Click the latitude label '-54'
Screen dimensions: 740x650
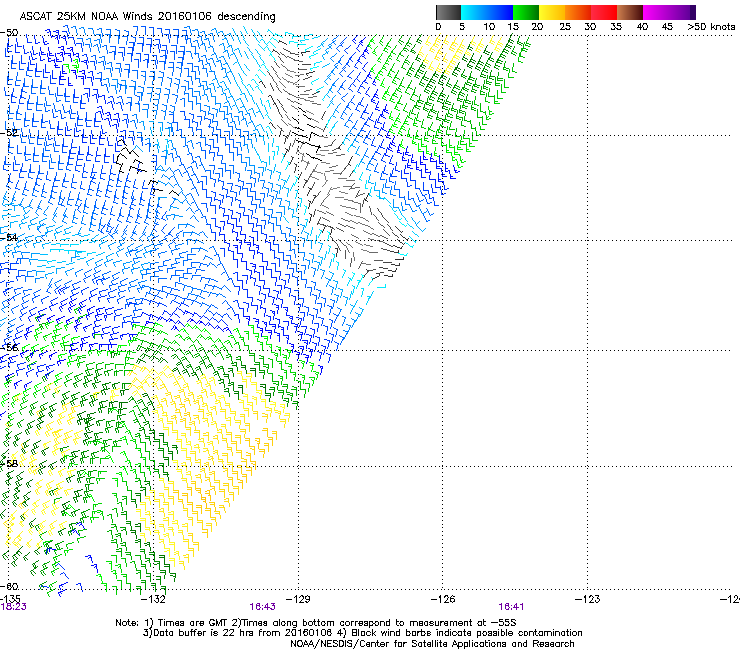point(9,237)
